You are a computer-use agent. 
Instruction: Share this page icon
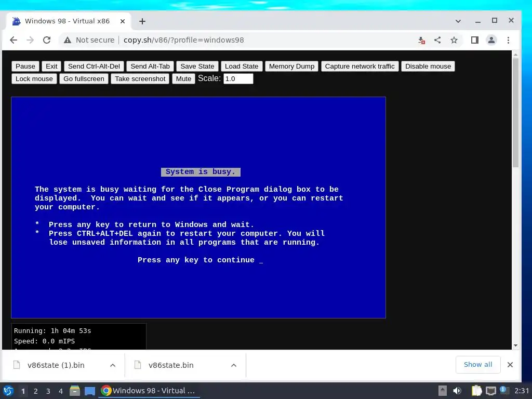tap(437, 40)
